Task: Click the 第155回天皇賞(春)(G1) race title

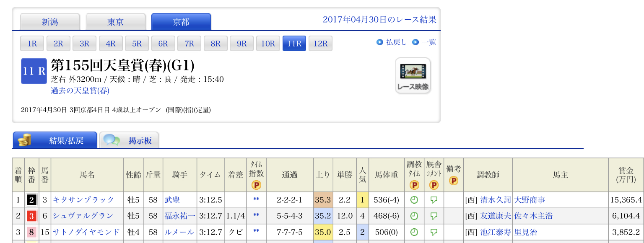Action: tap(122, 65)
